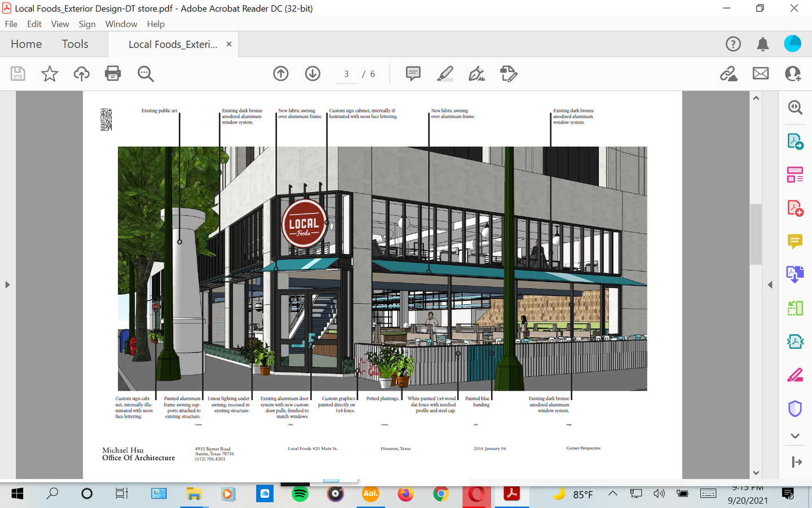Bookmark the file with the star icon
This screenshot has height=508, width=812.
point(50,73)
